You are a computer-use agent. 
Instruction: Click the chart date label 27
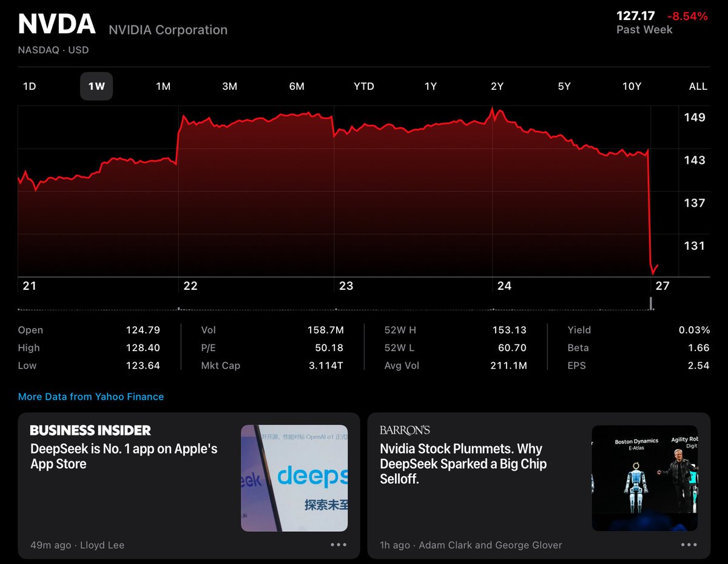[x=662, y=286]
